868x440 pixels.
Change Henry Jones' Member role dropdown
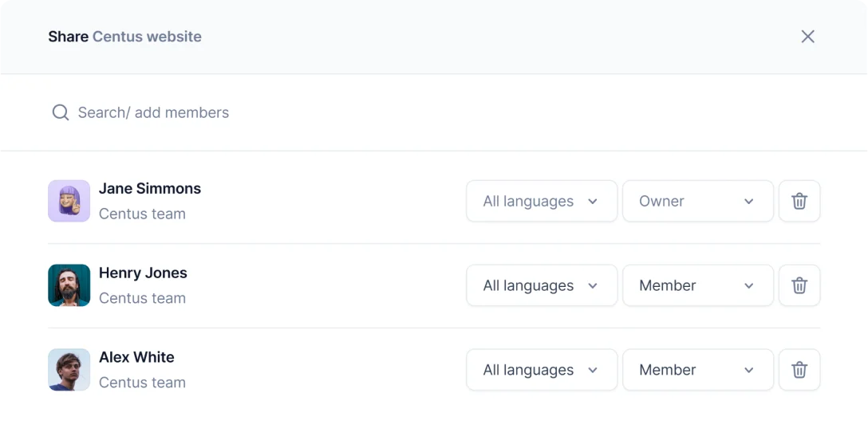(x=697, y=285)
